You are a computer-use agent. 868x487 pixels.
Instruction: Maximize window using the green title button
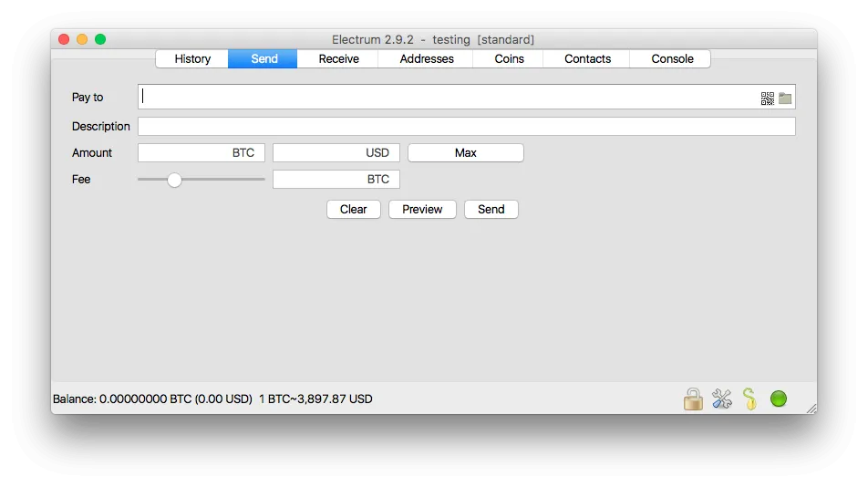tap(100, 39)
